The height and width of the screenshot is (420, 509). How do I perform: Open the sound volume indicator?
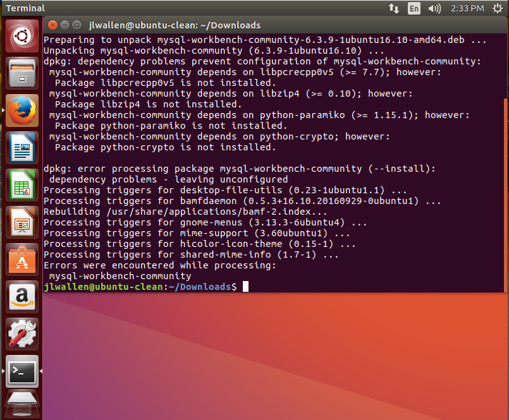pyautogui.click(x=434, y=8)
